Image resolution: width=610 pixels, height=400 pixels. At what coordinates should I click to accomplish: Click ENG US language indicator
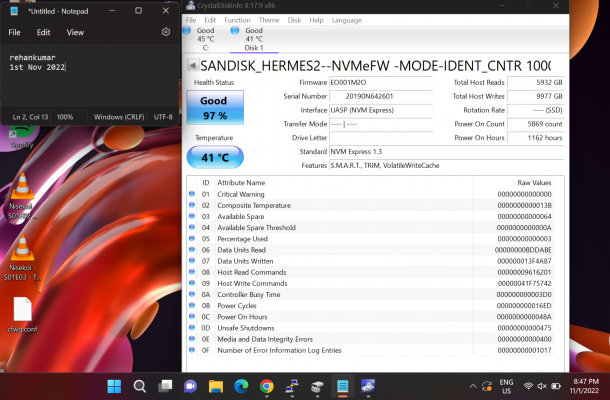(x=506, y=386)
